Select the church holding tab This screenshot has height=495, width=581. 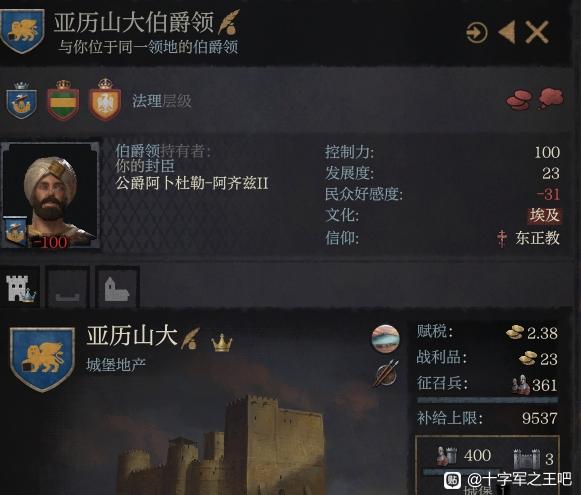pos(117,287)
